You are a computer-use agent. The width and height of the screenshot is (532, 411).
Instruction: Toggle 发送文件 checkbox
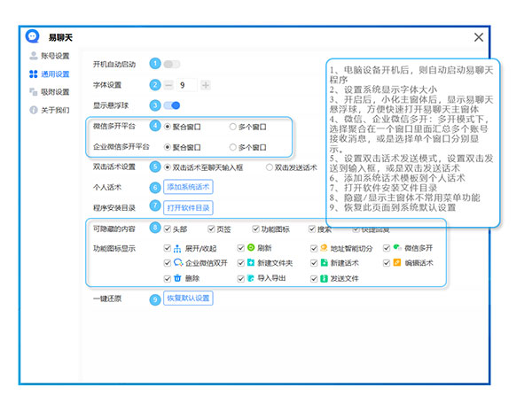[x=314, y=278]
